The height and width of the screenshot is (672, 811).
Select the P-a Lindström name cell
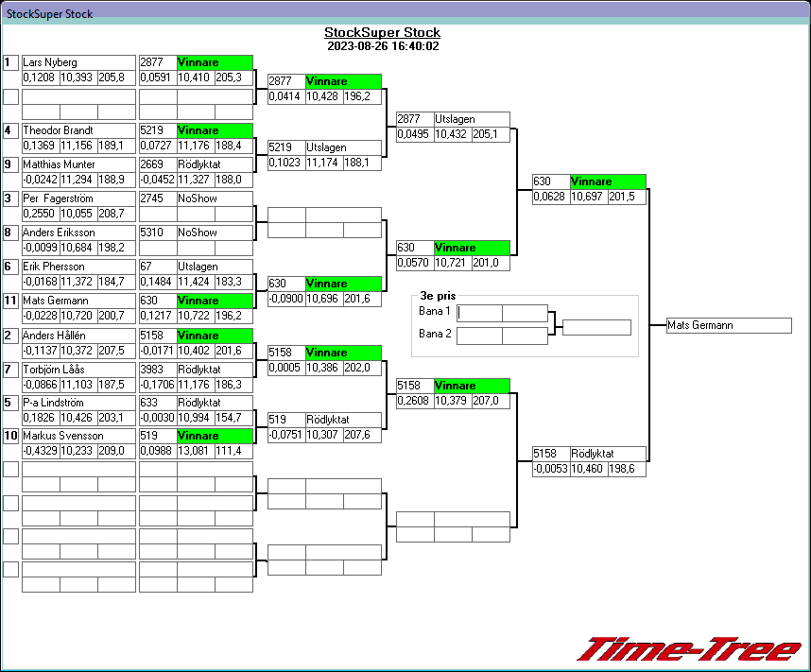tap(78, 403)
